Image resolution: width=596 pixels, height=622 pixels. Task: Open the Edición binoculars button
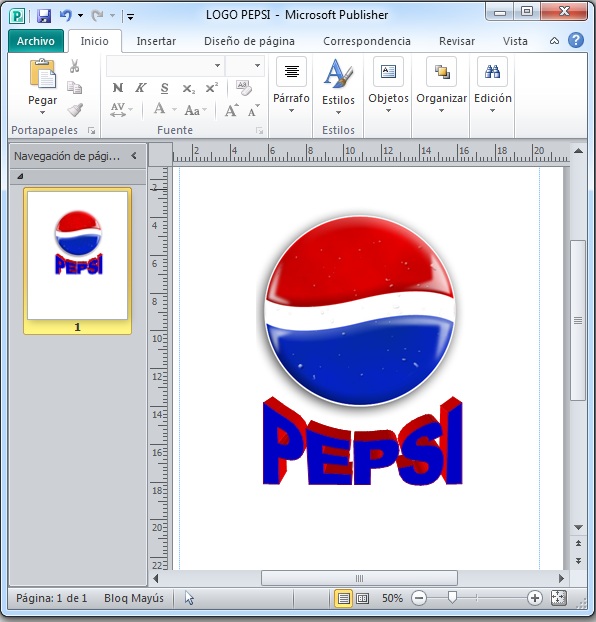click(492, 86)
